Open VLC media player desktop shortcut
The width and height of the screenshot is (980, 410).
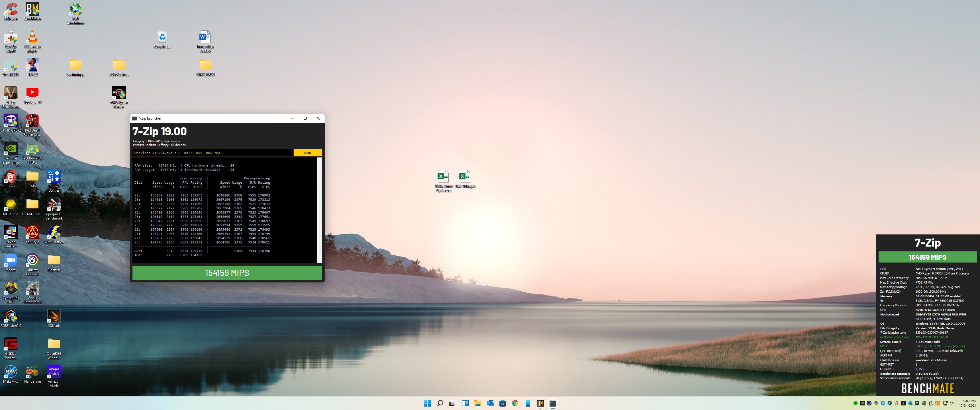[32, 42]
